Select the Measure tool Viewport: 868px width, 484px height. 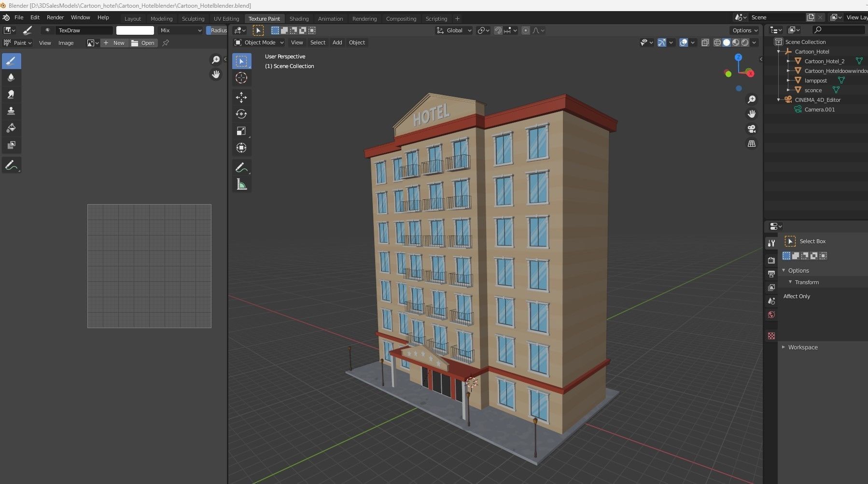(241, 184)
